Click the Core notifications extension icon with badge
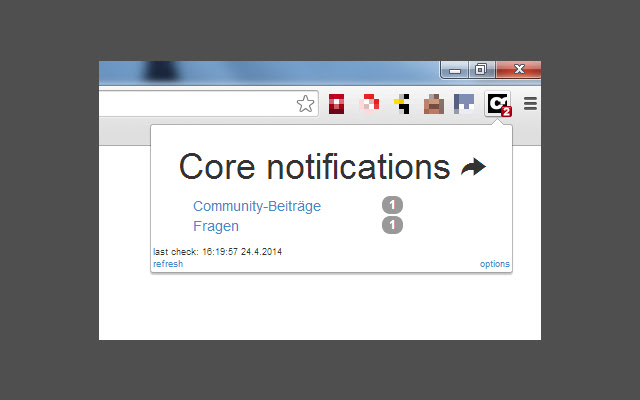The width and height of the screenshot is (640, 400). pos(498,104)
